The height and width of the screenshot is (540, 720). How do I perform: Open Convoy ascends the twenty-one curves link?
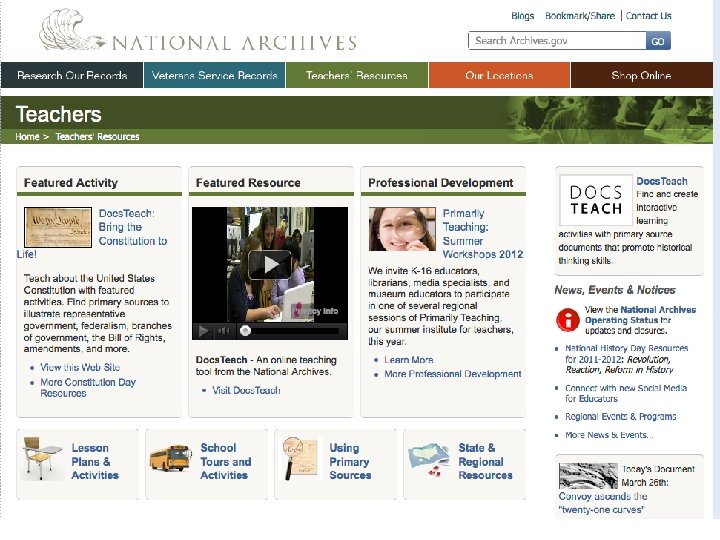pyautogui.click(x=602, y=503)
